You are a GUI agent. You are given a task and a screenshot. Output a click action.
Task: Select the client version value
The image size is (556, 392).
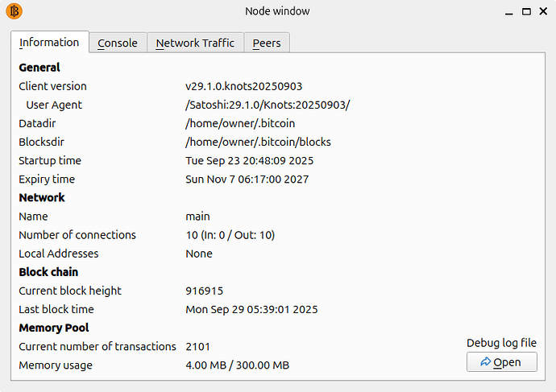pyautogui.click(x=243, y=86)
